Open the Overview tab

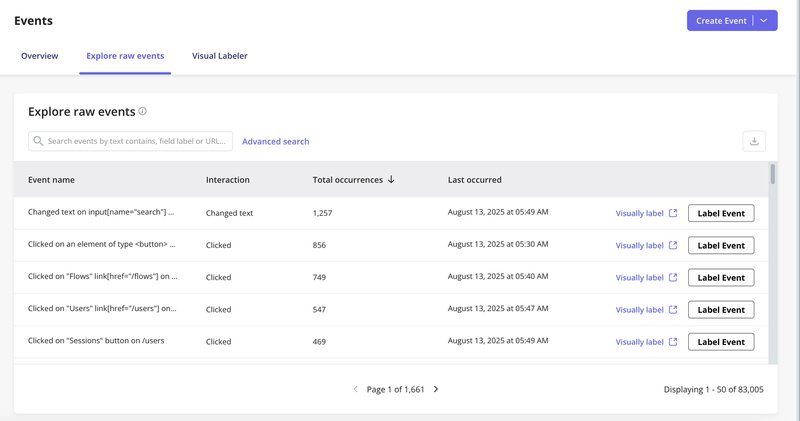coord(40,56)
